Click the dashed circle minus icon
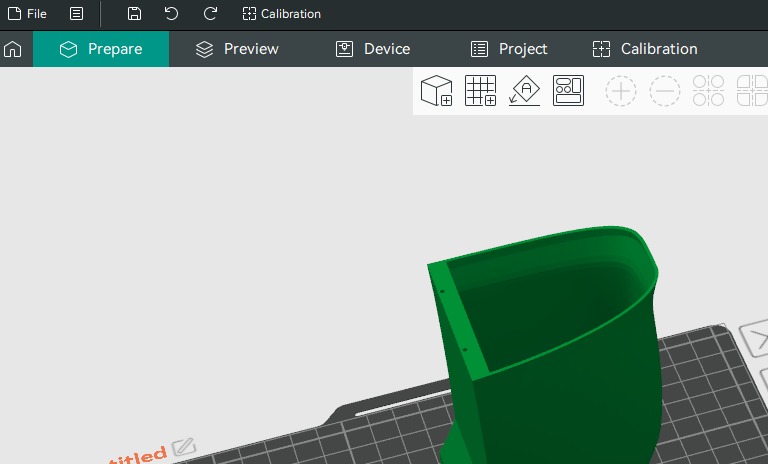This screenshot has height=464, width=768. click(665, 91)
